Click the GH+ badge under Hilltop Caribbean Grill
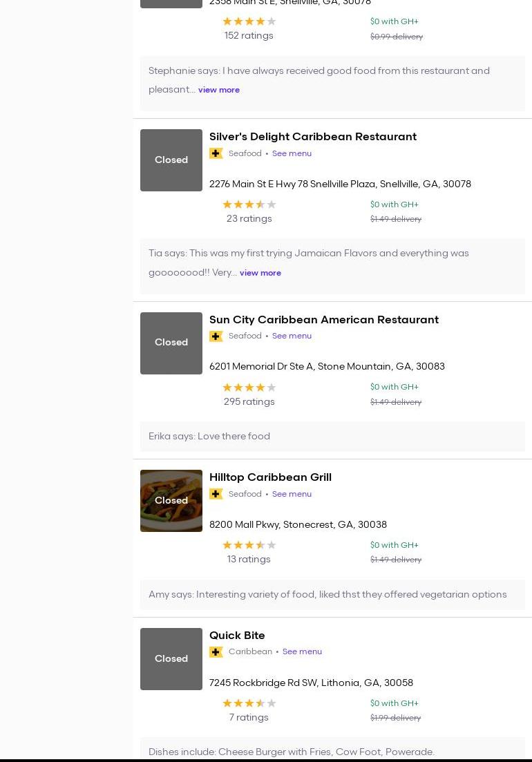This screenshot has width=532, height=762. coord(216,494)
